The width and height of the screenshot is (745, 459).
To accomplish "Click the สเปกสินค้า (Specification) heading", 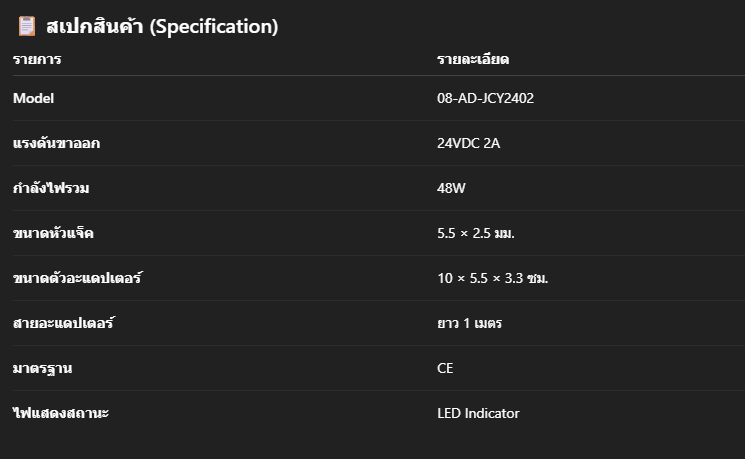I will pos(162,26).
